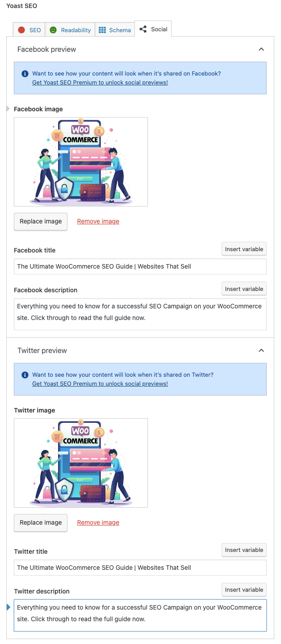
Task: Collapse the Twitter preview section
Action: [261, 350]
